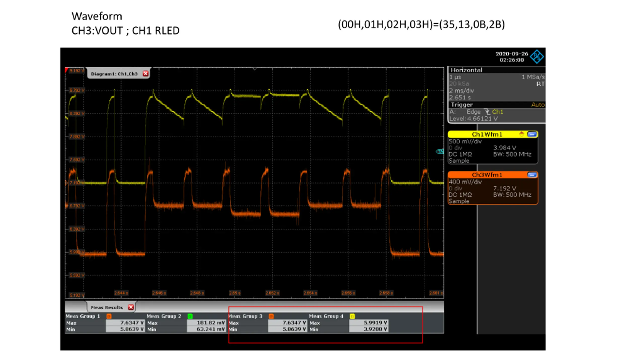Close the Diagram1: Ch1,Ch3 tab
The width and height of the screenshot is (644, 362).
click(145, 74)
